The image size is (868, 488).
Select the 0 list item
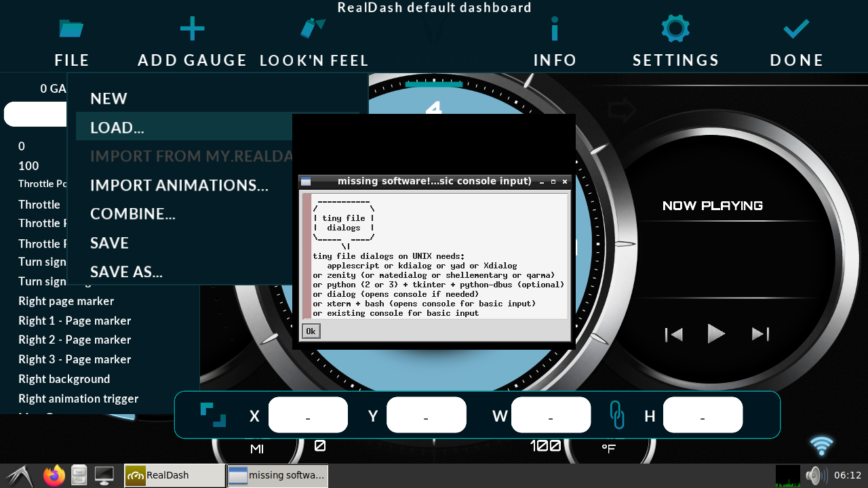[22, 146]
